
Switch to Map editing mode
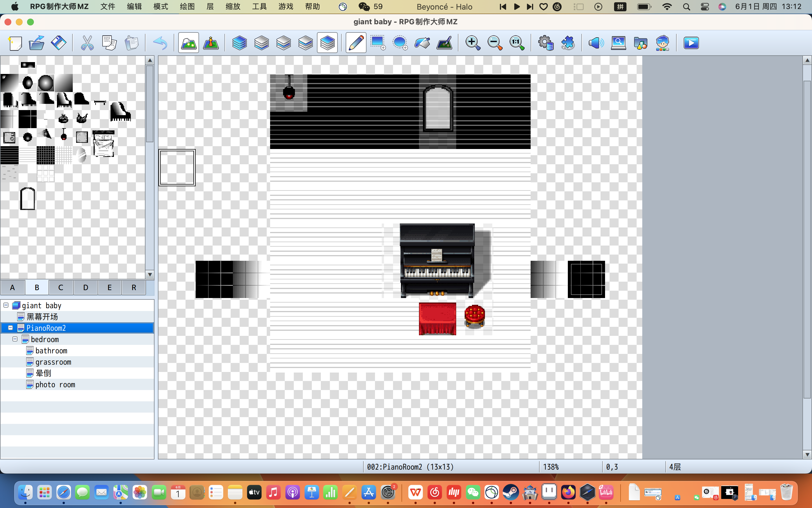189,43
